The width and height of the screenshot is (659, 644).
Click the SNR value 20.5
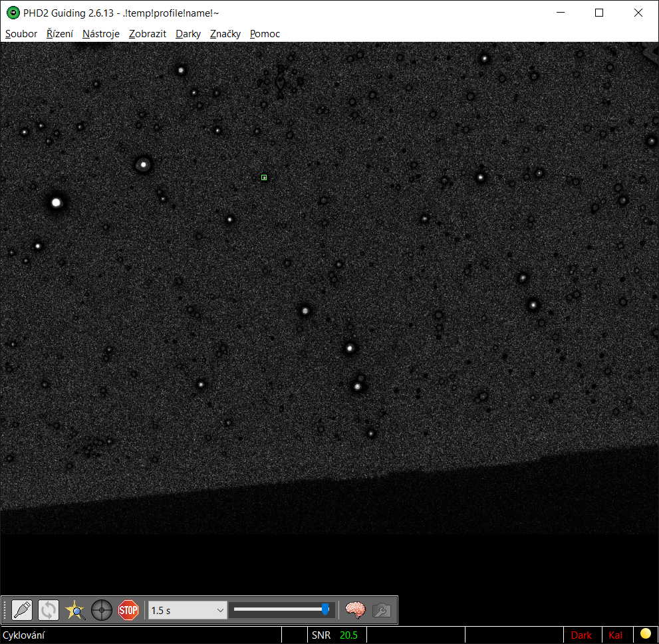click(348, 635)
